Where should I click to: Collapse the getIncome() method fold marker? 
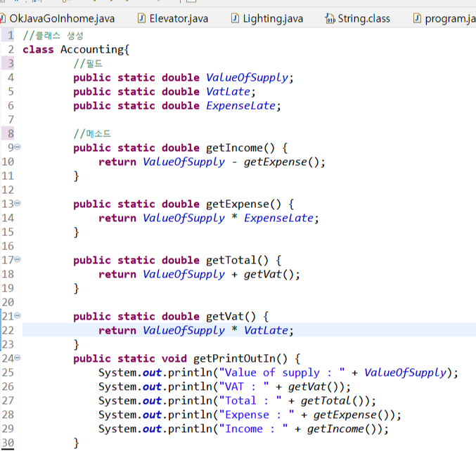(x=18, y=147)
